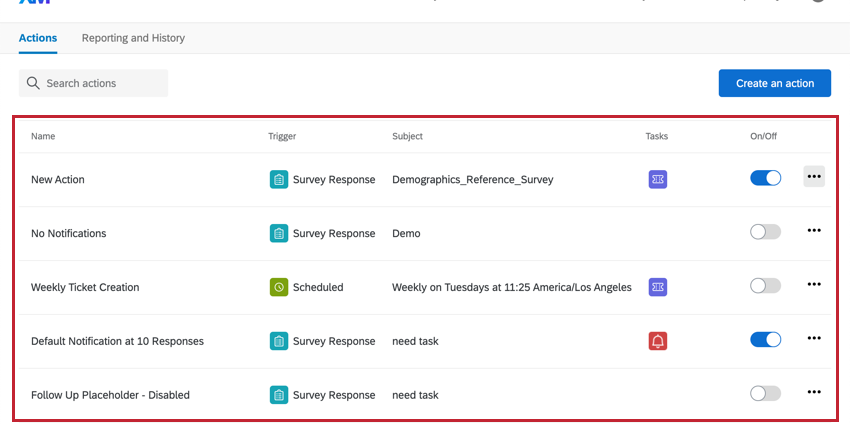Click the Survey Response icon for Default Notification row

(x=279, y=342)
